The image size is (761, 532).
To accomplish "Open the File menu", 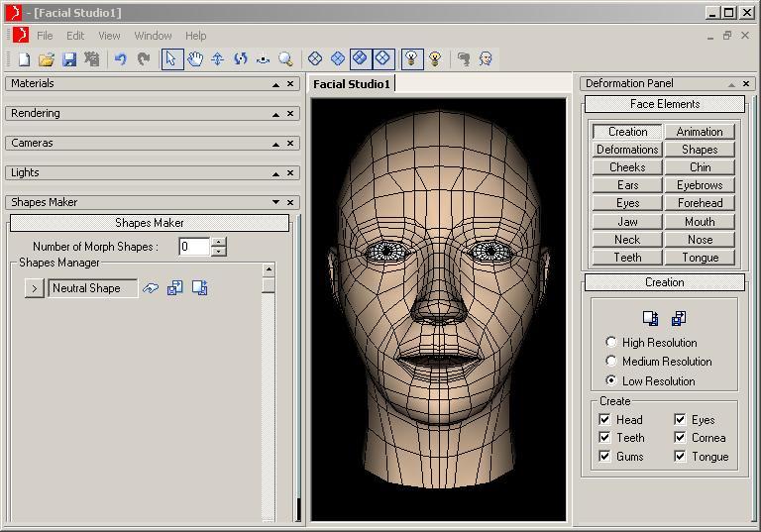I will [45, 36].
